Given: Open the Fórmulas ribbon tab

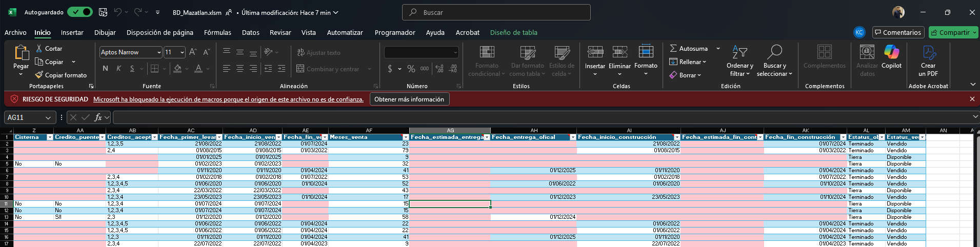Looking at the screenshot, I should click(217, 32).
